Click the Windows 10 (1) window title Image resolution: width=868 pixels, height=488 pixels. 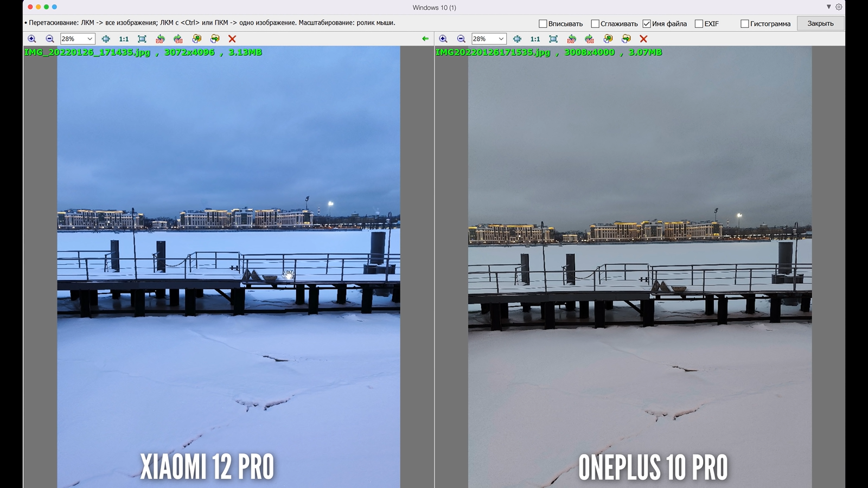[434, 8]
